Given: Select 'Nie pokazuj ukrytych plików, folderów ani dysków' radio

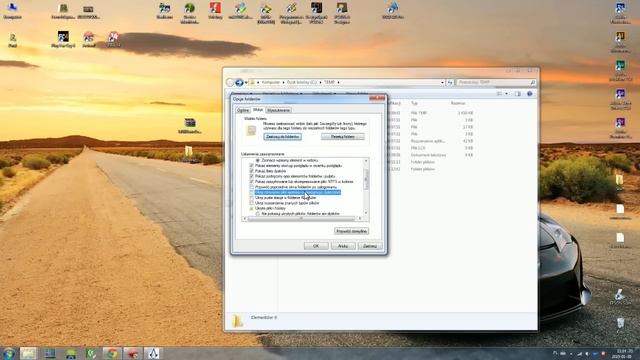Looking at the screenshot, I should pos(258,213).
